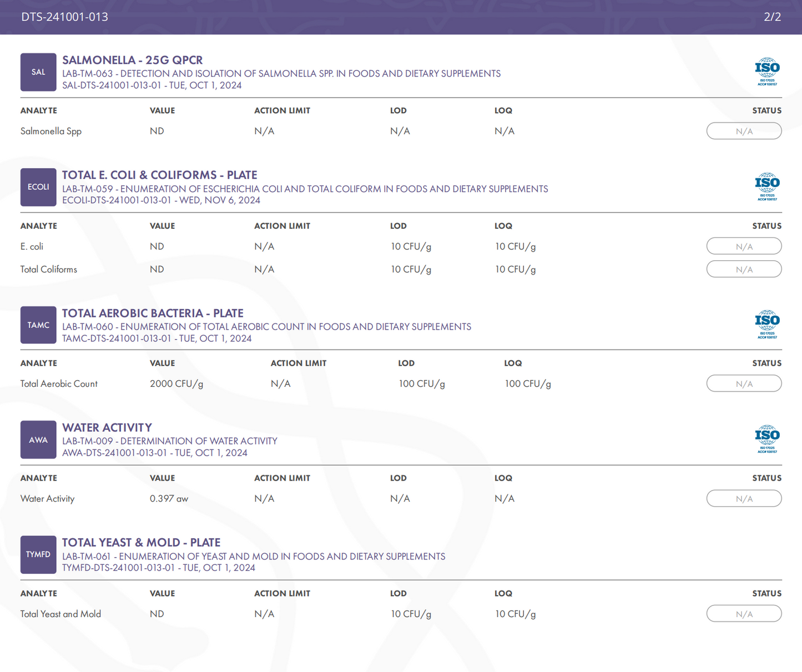Select the Total Coliforms status pill
This screenshot has width=802, height=672.
point(744,269)
